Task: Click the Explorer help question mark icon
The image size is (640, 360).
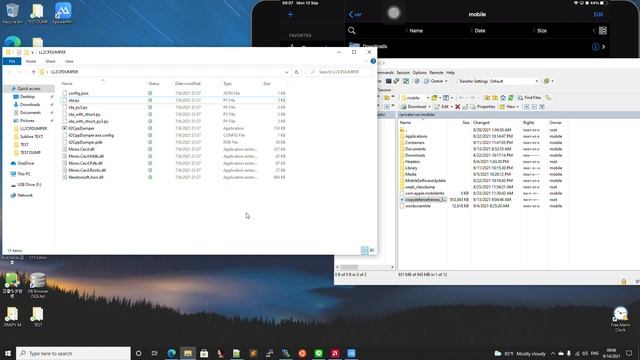Action: coord(373,61)
